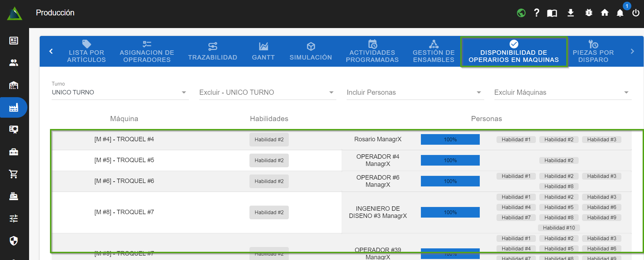
Task: Open the users sidebar icon
Action: (14, 63)
